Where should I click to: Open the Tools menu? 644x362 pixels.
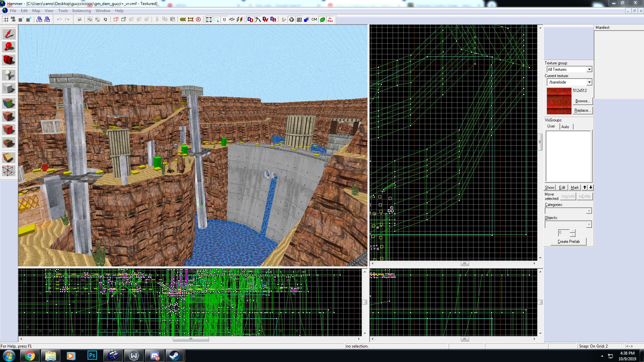63,11
